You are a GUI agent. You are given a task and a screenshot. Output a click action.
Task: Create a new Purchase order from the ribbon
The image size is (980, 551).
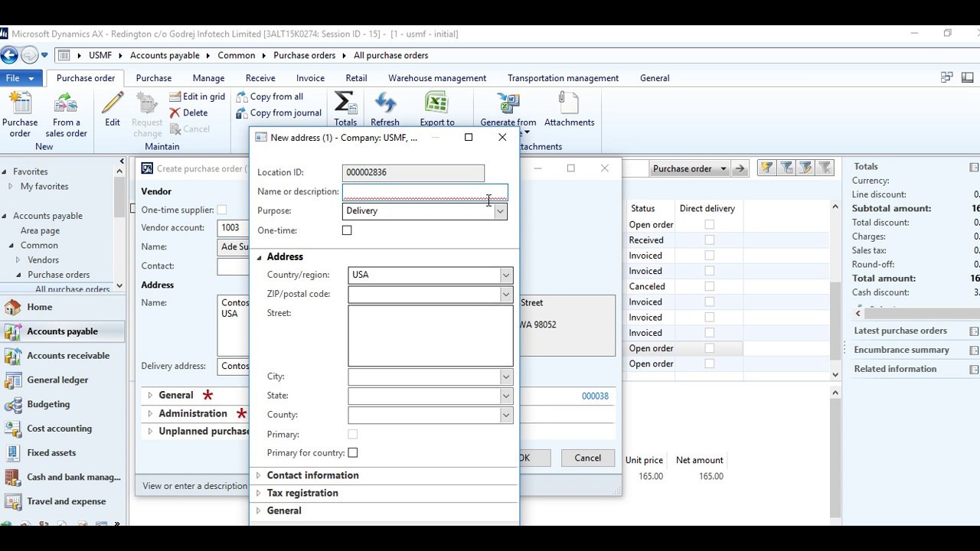coord(20,114)
